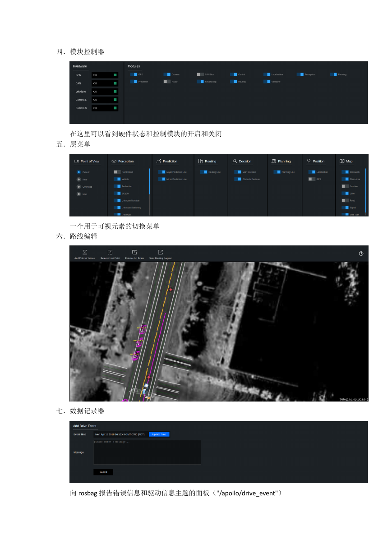Viewport: 392px width, 554px height.
Task: Click the drive event message text area
Action: pos(147,452)
